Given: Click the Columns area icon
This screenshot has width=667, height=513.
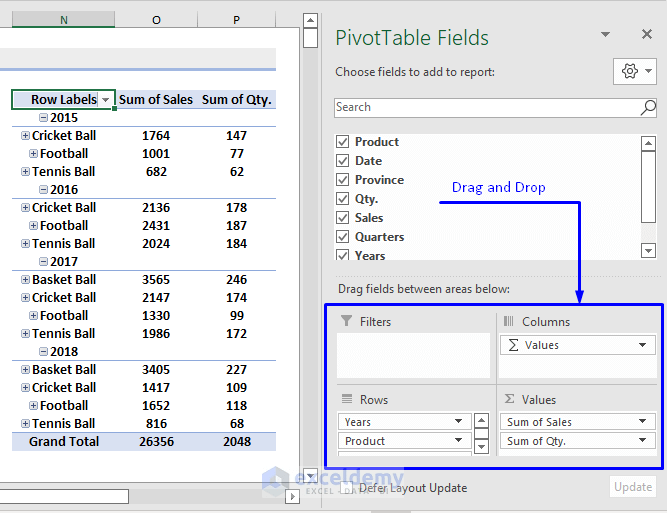Looking at the screenshot, I should [509, 321].
